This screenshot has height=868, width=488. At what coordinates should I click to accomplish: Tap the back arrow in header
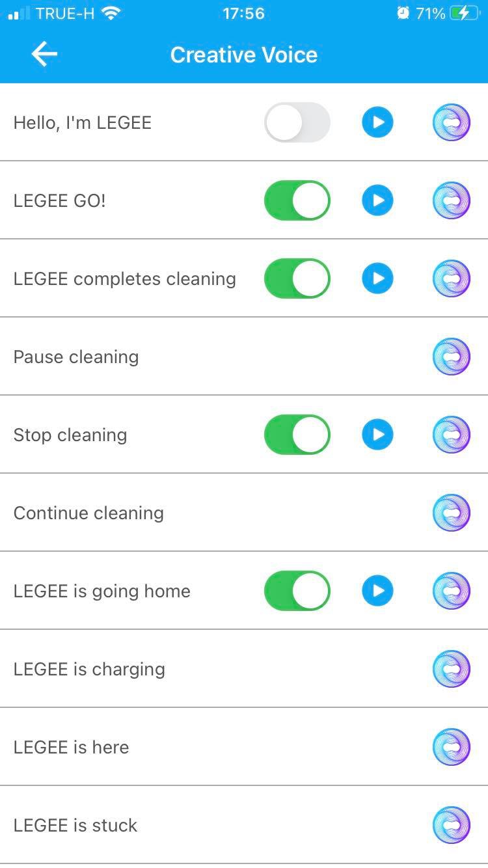pos(44,55)
